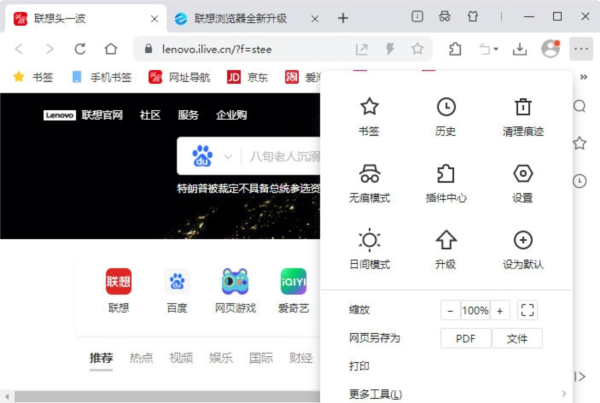
Task: Close the 联想头一波 tab
Action: coord(155,19)
